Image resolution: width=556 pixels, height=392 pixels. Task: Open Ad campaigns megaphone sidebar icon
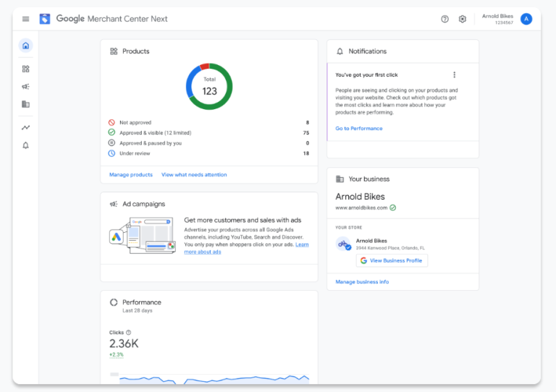point(25,86)
